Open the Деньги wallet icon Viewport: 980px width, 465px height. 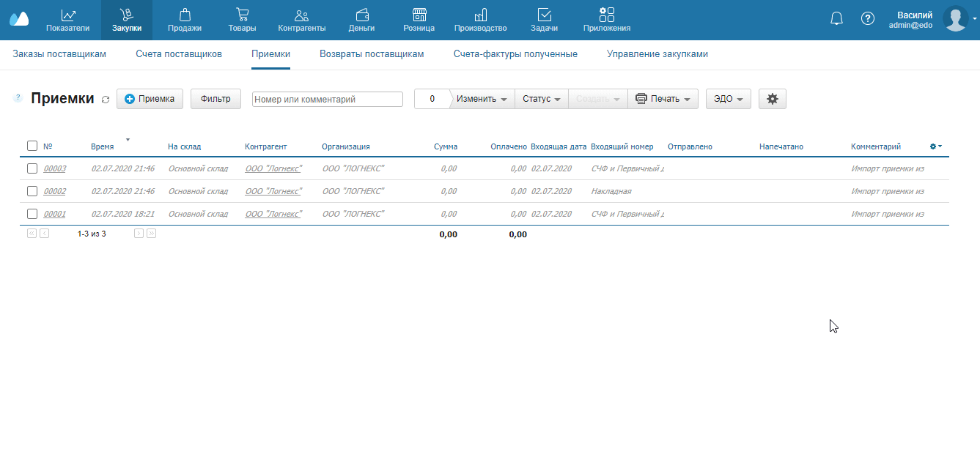click(x=361, y=15)
